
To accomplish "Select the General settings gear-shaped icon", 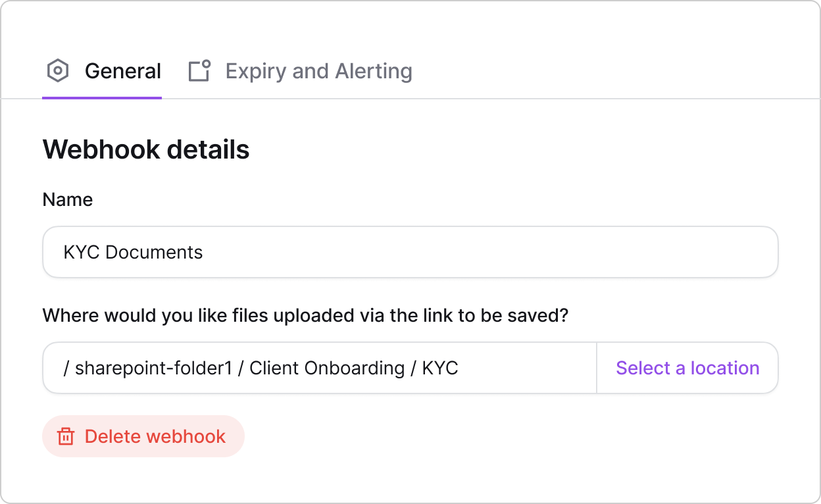I will pyautogui.click(x=58, y=70).
